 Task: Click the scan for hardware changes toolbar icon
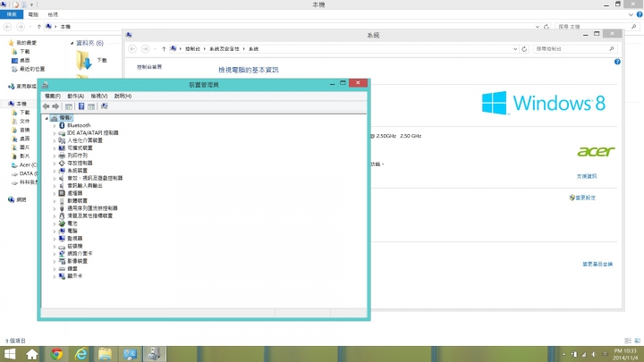point(105,106)
